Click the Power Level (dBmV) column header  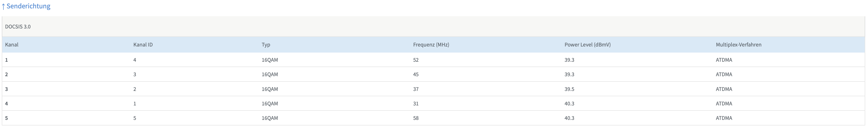[587, 45]
